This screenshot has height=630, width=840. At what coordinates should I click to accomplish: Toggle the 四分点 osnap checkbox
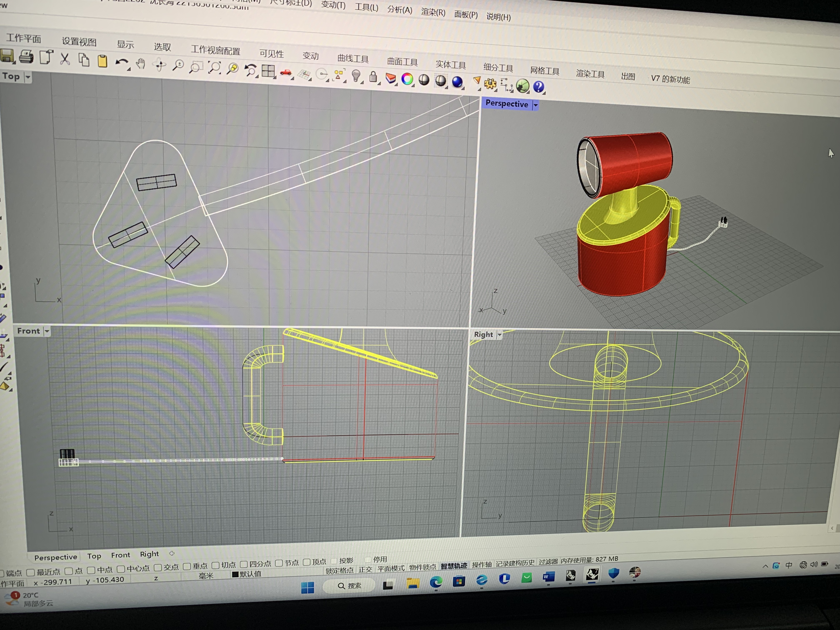244,565
